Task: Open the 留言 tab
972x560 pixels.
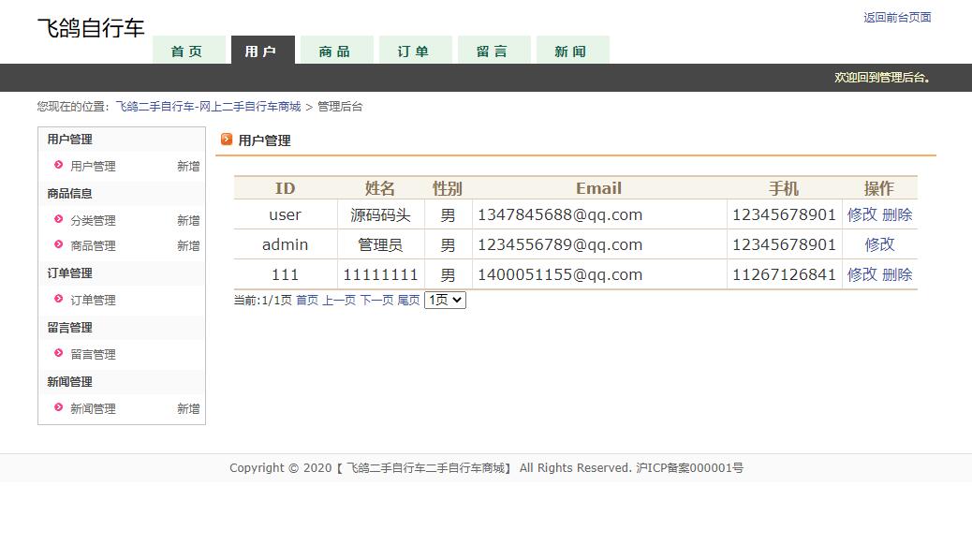Action: coord(493,51)
